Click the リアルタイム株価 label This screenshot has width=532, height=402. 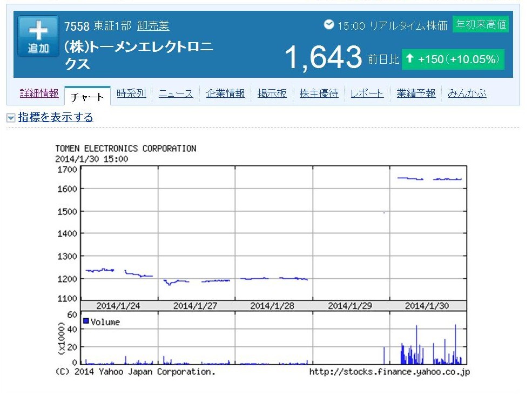[408, 25]
